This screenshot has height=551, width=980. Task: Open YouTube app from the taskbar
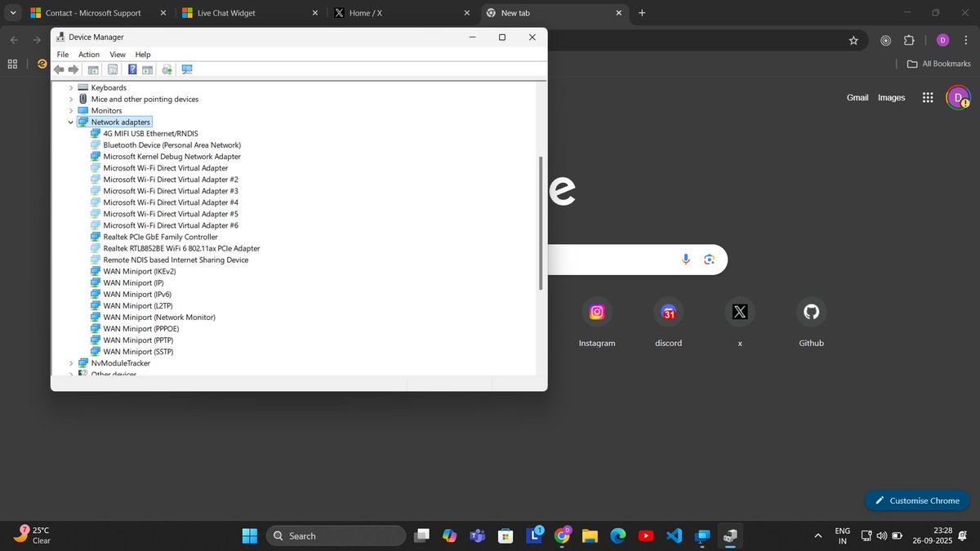pos(646,535)
